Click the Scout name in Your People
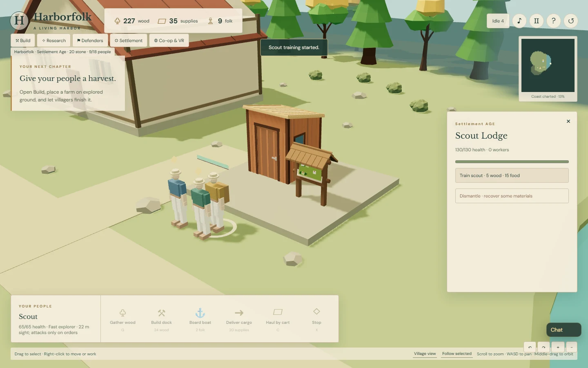Screen dimensions: 588x368 28,316
